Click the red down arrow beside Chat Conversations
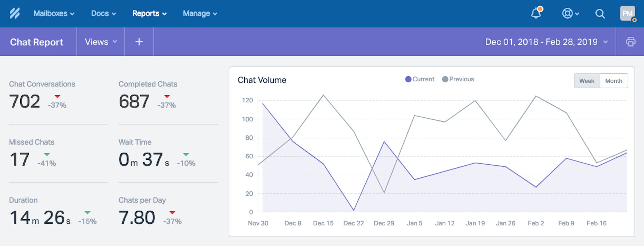The width and height of the screenshot is (644, 246). [x=57, y=96]
